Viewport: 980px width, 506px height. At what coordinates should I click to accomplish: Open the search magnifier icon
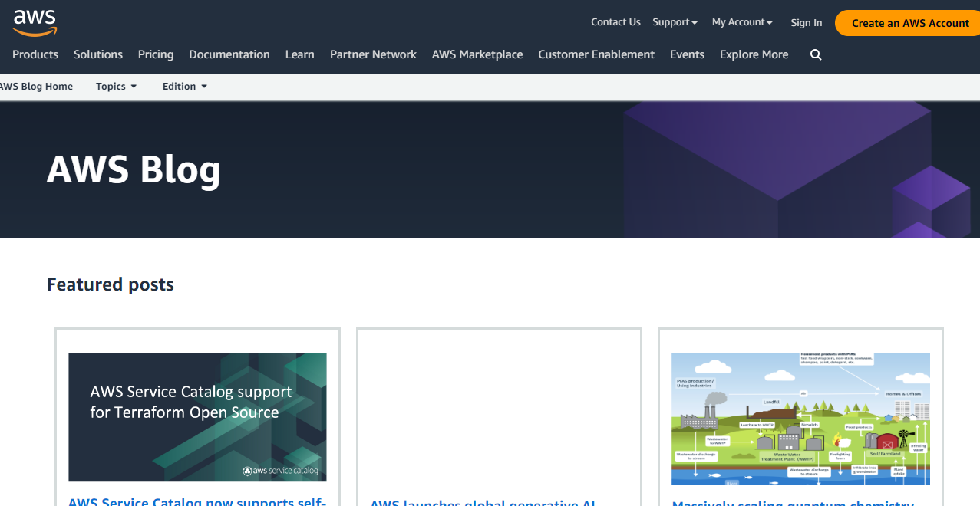[816, 54]
